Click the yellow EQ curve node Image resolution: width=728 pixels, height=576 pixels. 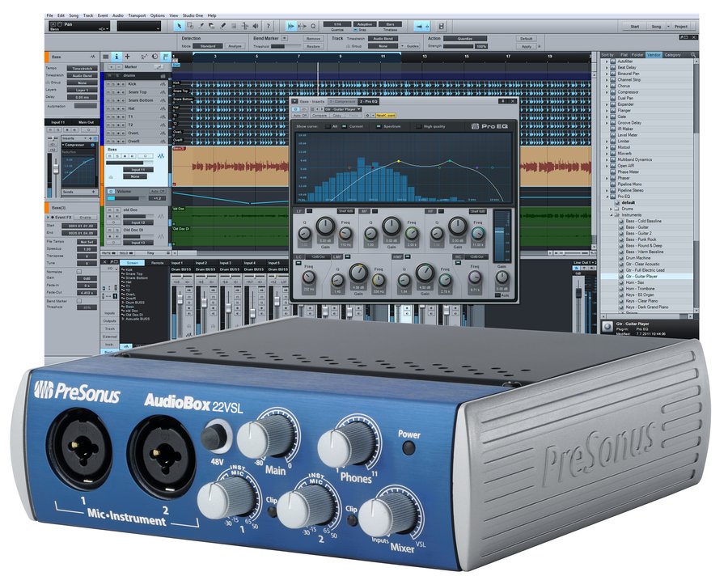click(x=398, y=161)
